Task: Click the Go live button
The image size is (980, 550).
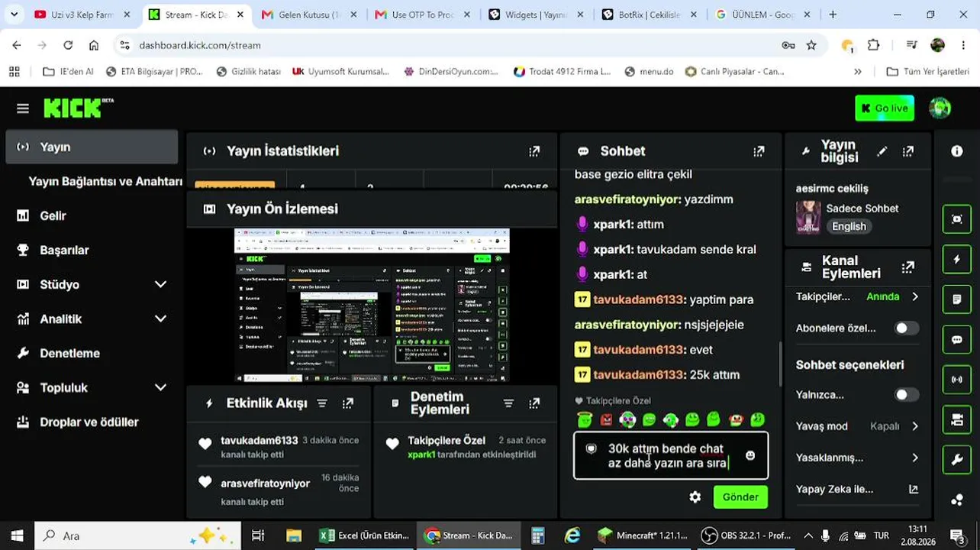Action: pos(885,108)
